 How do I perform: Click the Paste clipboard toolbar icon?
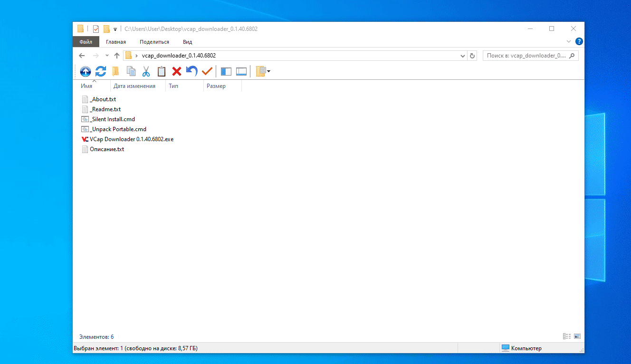(162, 71)
